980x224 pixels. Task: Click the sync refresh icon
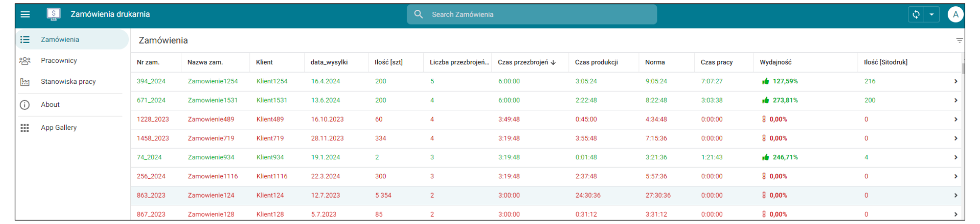click(x=916, y=14)
